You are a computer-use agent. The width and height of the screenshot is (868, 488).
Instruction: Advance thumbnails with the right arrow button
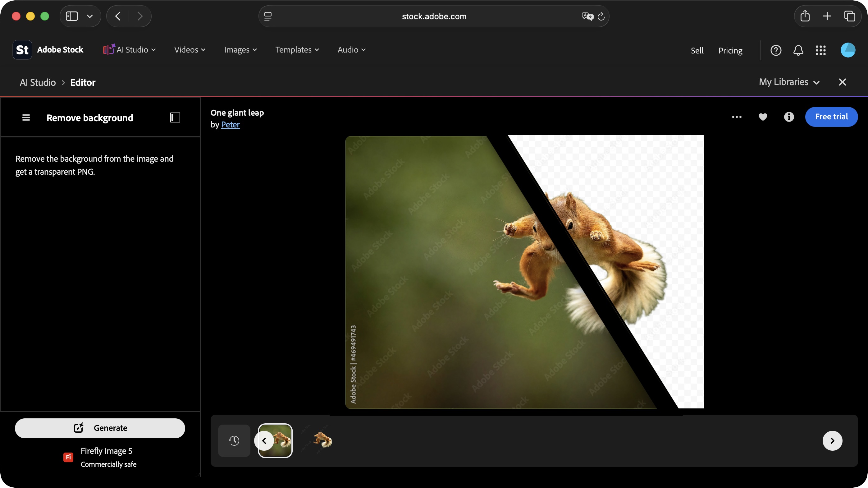[832, 440]
